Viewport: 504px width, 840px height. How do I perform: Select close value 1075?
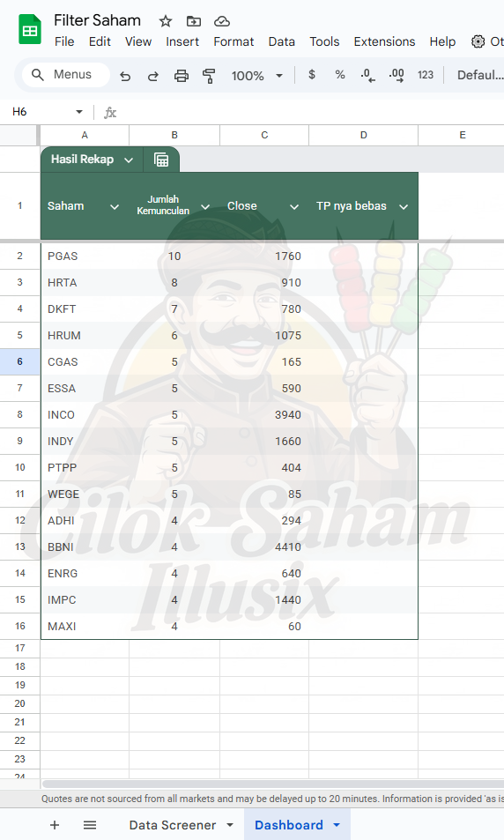pos(264,335)
